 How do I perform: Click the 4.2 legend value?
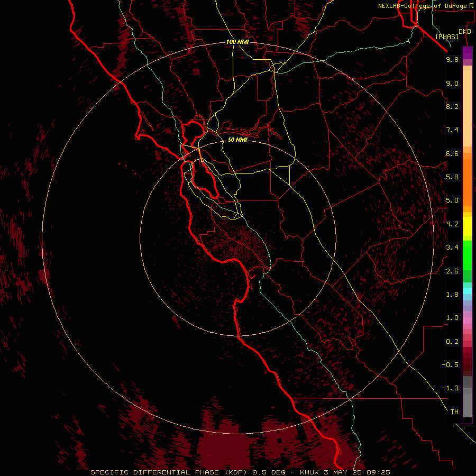452,224
